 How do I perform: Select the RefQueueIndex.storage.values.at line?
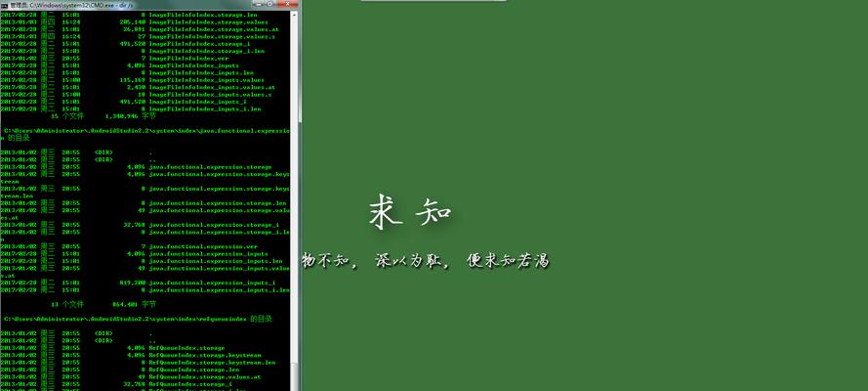pos(131,376)
